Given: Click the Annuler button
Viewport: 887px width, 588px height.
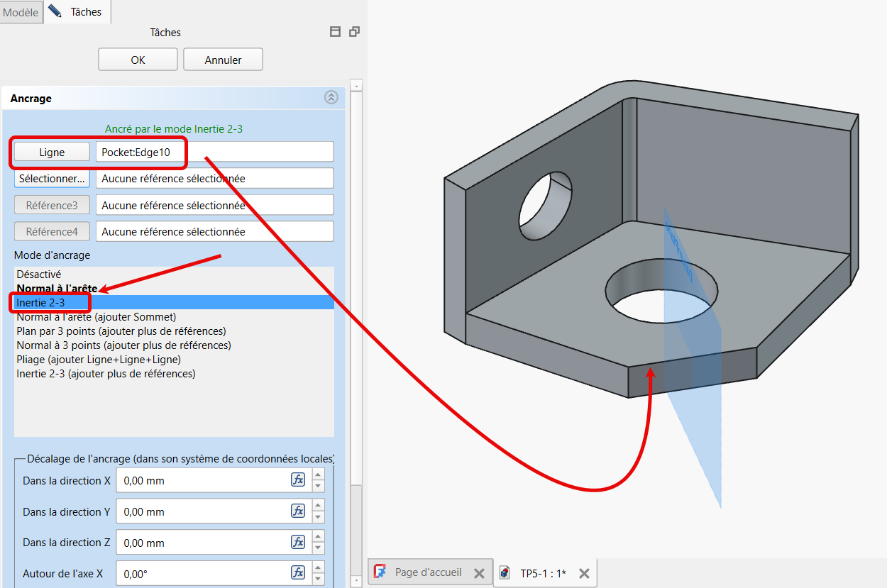Looking at the screenshot, I should coord(223,60).
